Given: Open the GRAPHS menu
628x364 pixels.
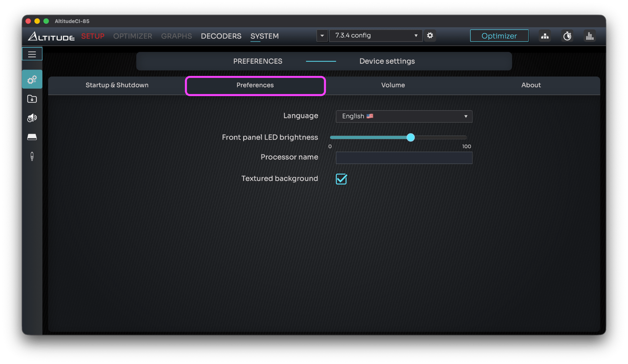Looking at the screenshot, I should pos(177,36).
